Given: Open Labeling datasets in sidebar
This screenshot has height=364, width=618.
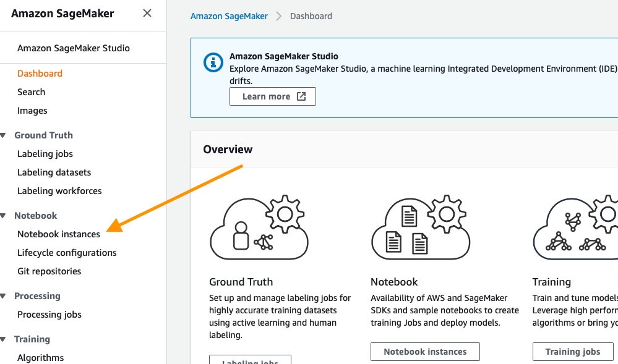Looking at the screenshot, I should pyautogui.click(x=54, y=172).
